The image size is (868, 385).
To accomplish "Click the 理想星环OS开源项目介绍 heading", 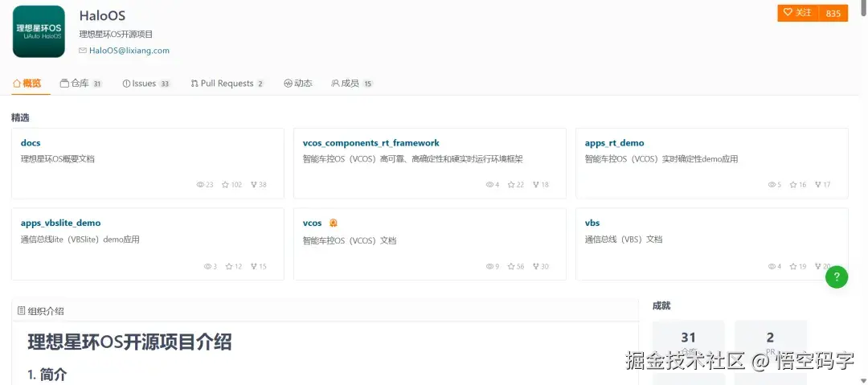I will tap(129, 342).
